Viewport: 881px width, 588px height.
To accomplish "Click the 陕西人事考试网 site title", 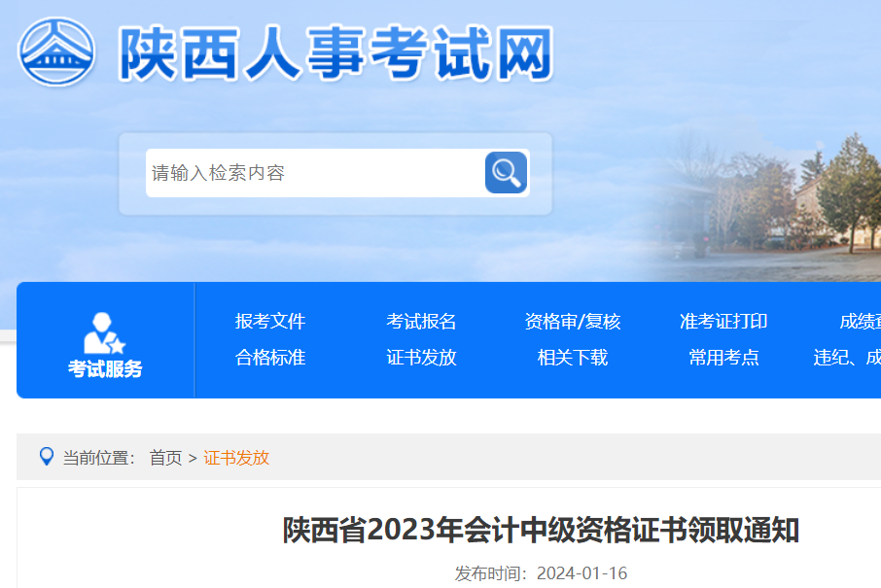I will click(335, 52).
